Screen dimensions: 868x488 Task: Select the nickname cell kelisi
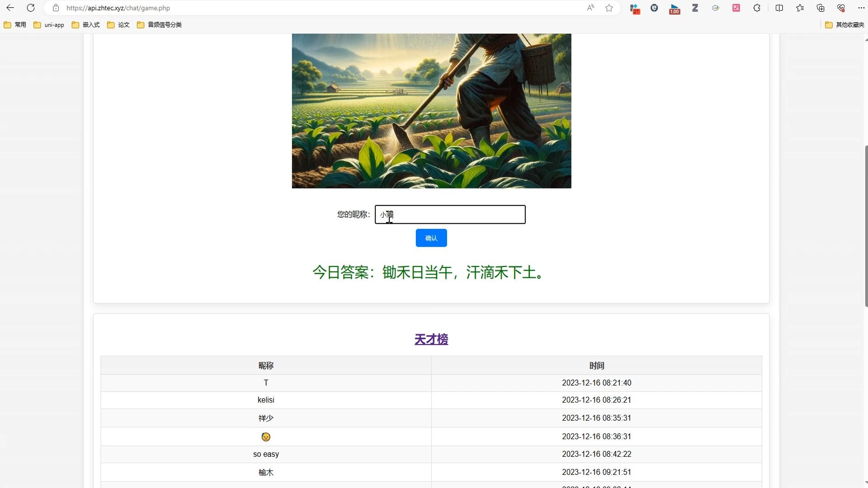pos(266,400)
